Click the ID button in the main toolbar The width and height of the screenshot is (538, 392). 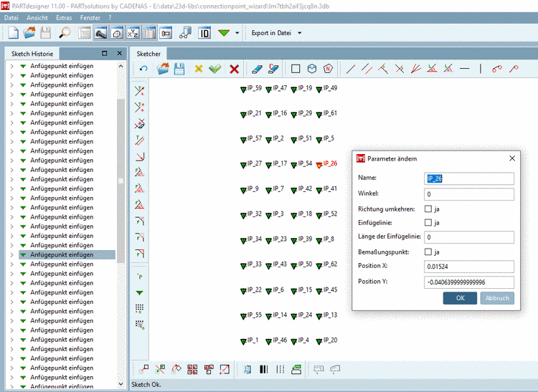(204, 33)
